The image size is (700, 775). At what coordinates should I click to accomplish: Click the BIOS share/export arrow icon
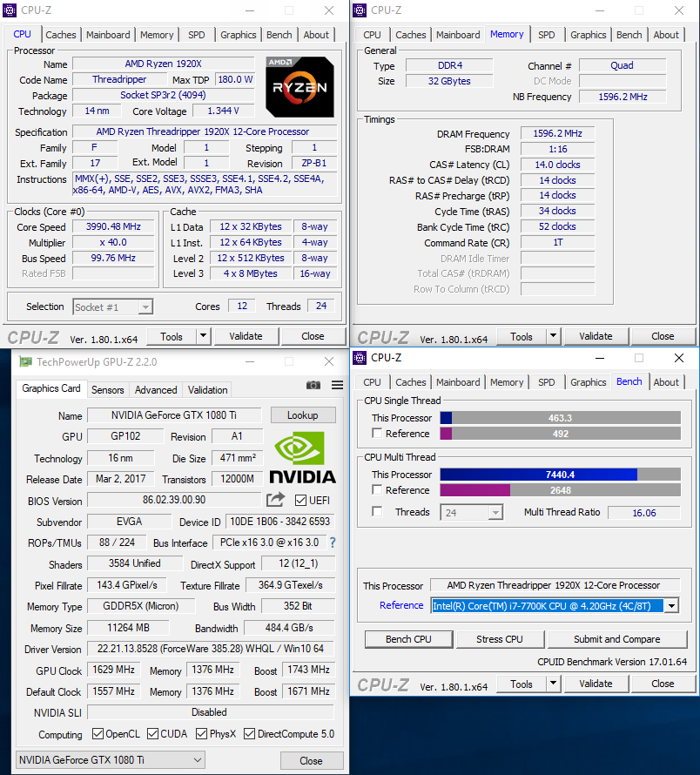[275, 500]
